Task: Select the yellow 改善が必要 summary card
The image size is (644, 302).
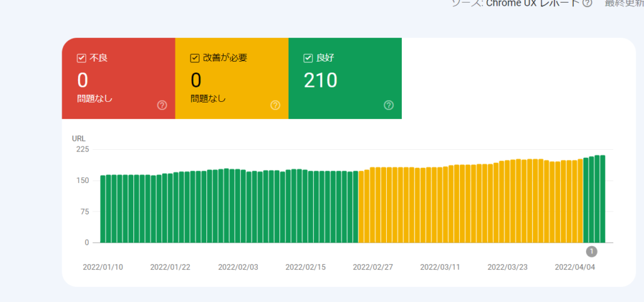Action: pyautogui.click(x=232, y=79)
